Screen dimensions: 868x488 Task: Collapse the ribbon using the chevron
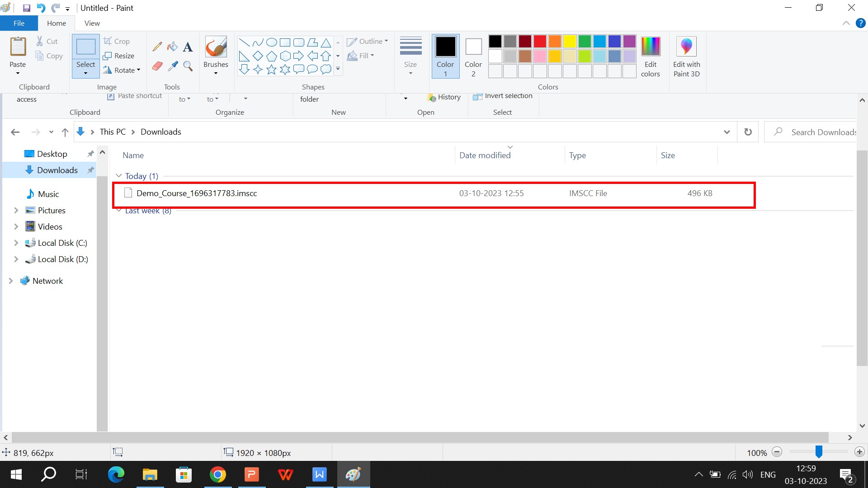(846, 23)
